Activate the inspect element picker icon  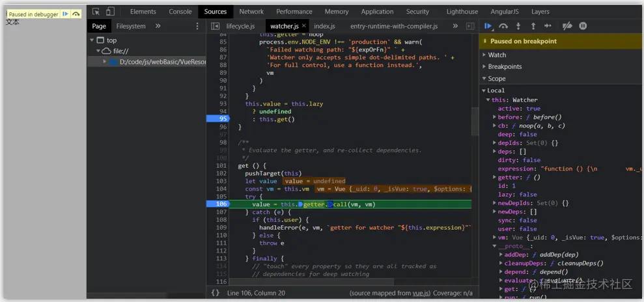point(96,12)
